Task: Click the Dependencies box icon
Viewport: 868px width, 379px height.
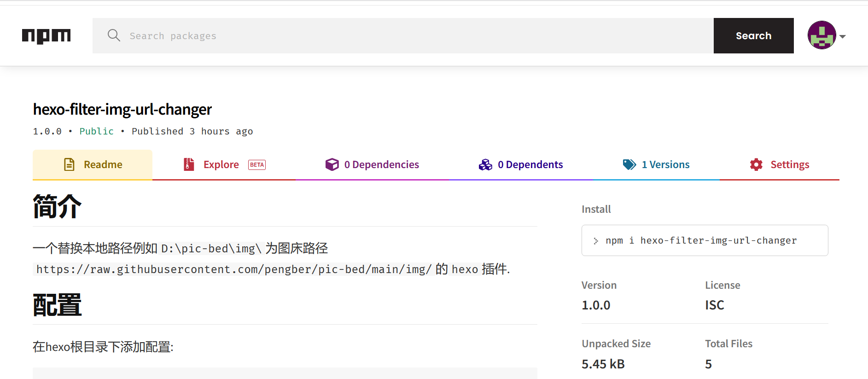Action: click(332, 164)
